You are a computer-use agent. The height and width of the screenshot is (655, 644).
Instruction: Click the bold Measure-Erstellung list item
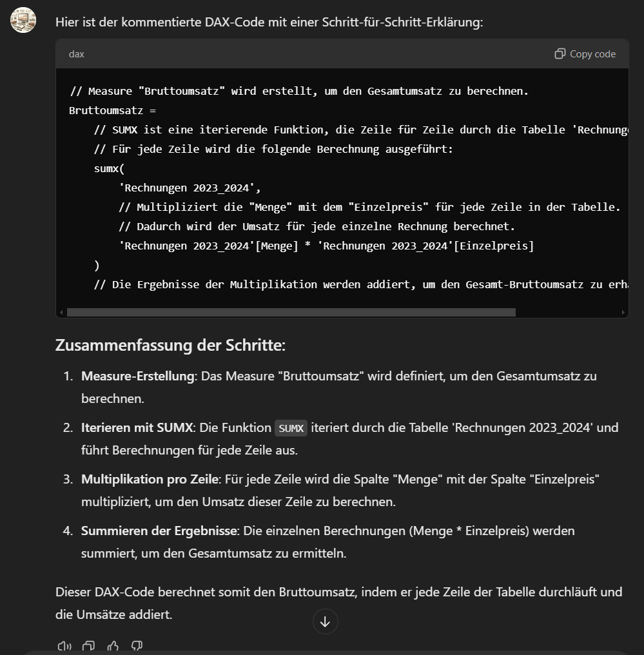tap(138, 376)
